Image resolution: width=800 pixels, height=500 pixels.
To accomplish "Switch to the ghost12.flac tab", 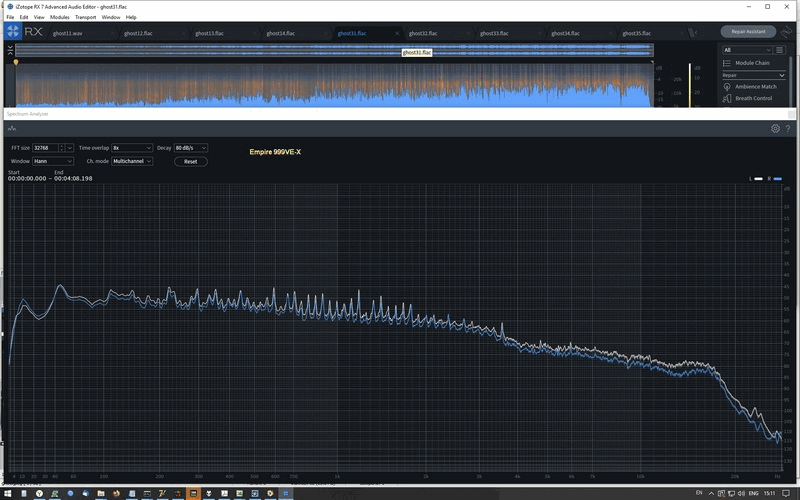I will (138, 33).
